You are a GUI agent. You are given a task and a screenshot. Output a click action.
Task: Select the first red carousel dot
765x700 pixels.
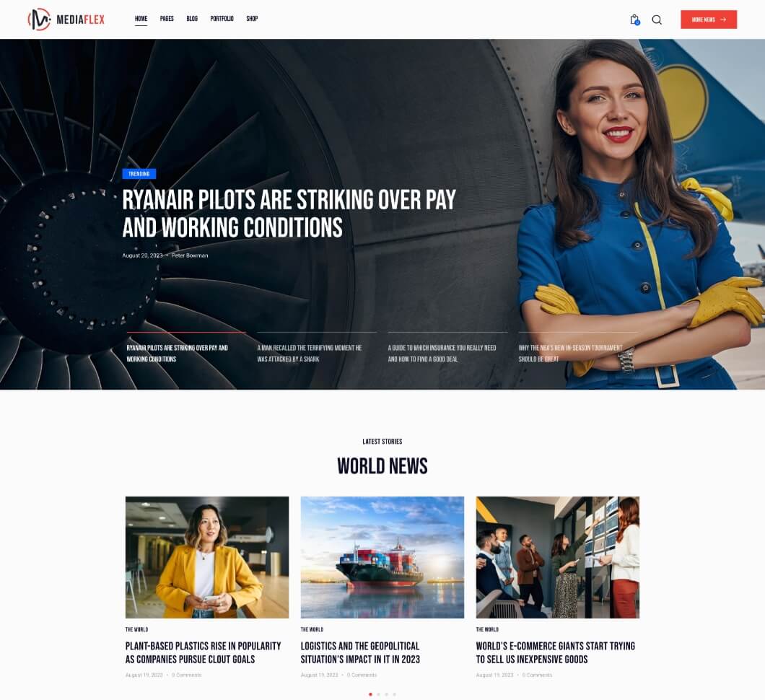pos(371,694)
